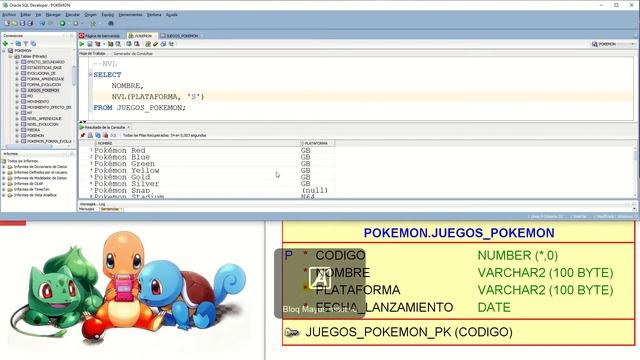Screen dimensions: 640x360
Task: Click the filter funnel icon in Conexiones panel
Action: tap(26, 44)
